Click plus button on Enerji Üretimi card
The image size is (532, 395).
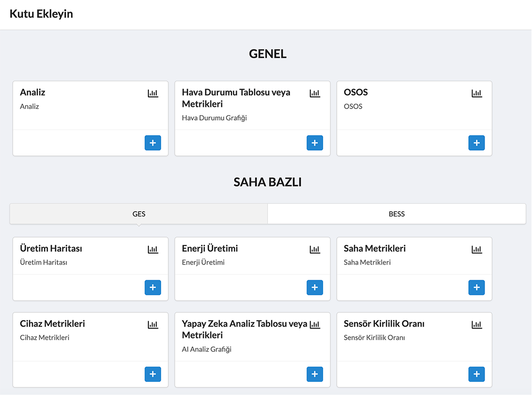(315, 287)
